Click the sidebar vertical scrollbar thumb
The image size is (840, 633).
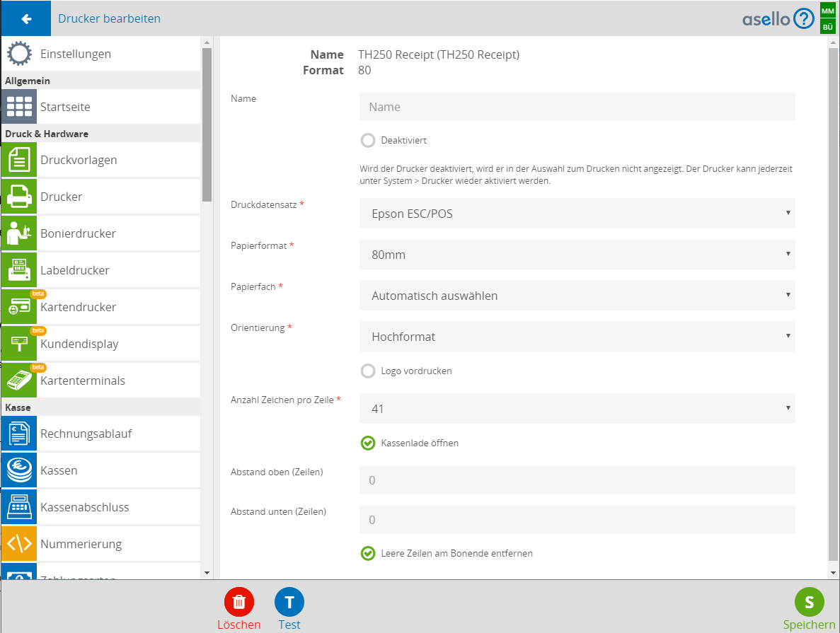click(x=207, y=124)
